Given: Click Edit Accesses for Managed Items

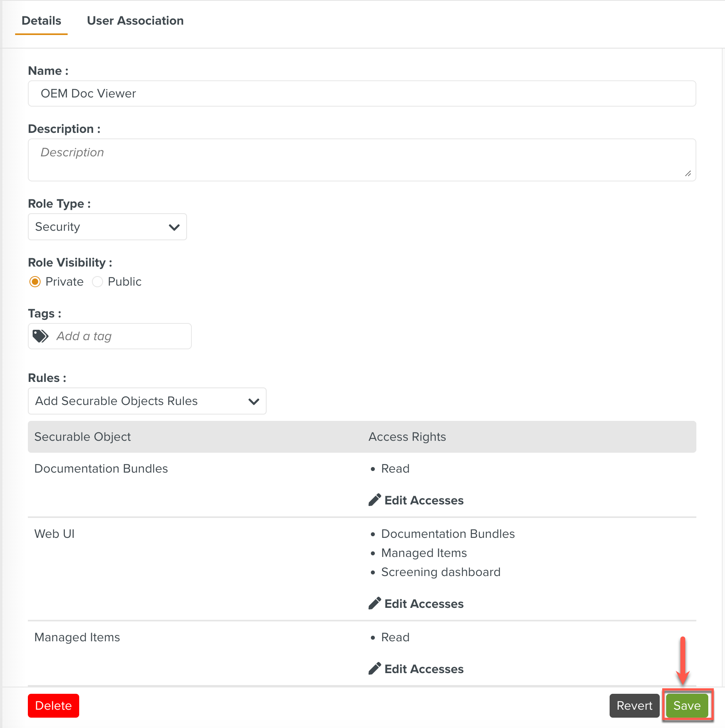Looking at the screenshot, I should click(424, 669).
